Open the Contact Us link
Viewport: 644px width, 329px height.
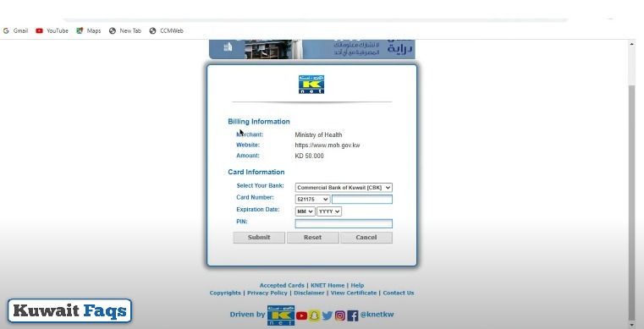tap(399, 293)
